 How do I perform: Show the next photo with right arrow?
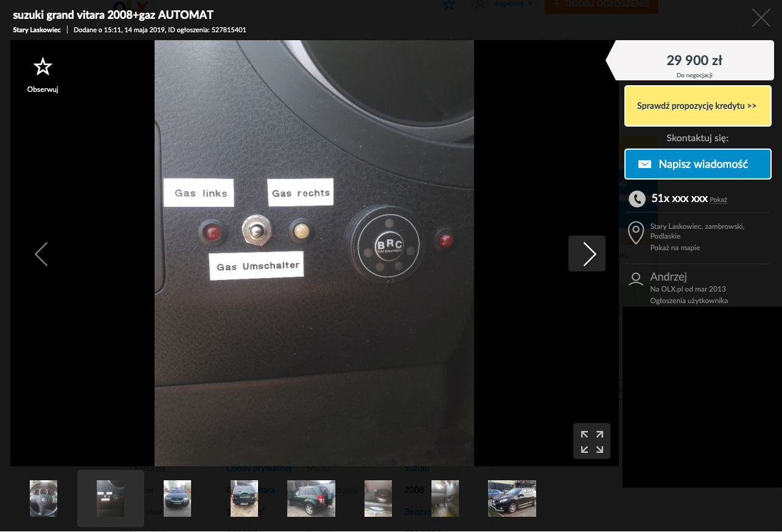point(587,253)
